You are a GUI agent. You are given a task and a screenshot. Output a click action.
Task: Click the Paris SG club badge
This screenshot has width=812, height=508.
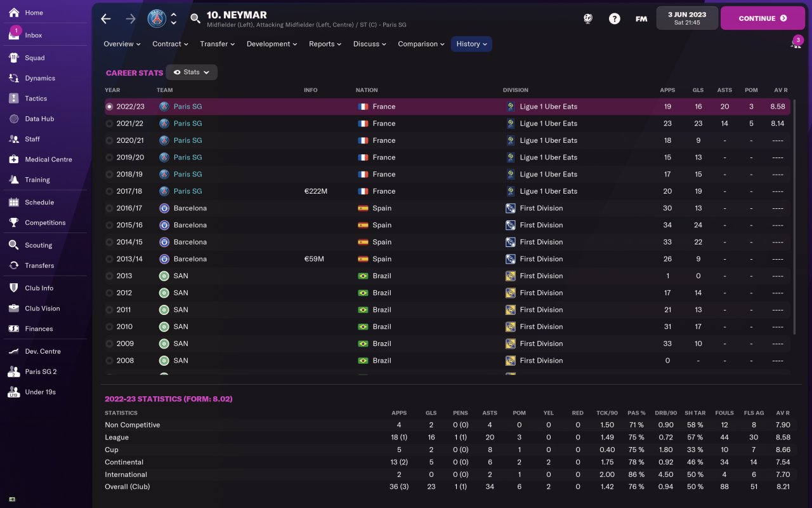pyautogui.click(x=157, y=18)
